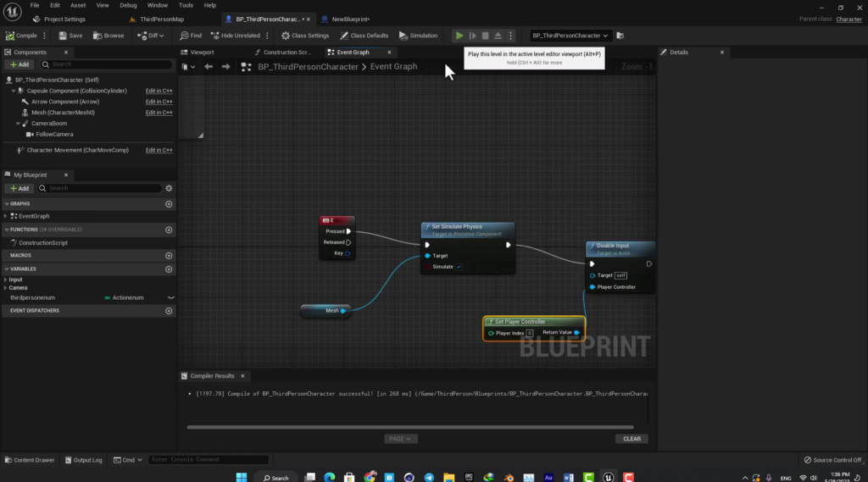The width and height of the screenshot is (868, 482).
Task: Open Class Settings
Action: (305, 36)
